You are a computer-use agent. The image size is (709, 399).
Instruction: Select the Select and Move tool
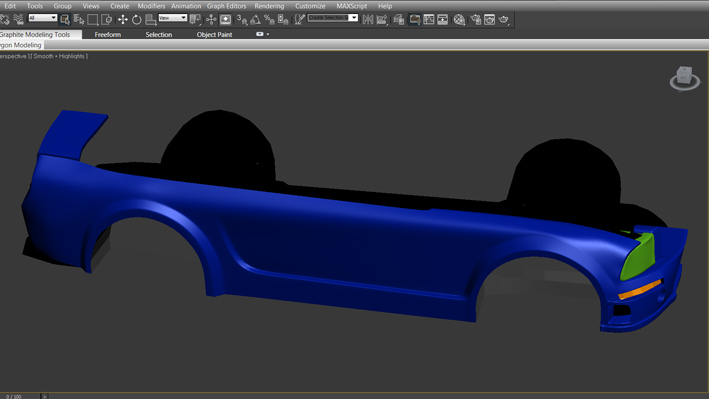(x=123, y=19)
